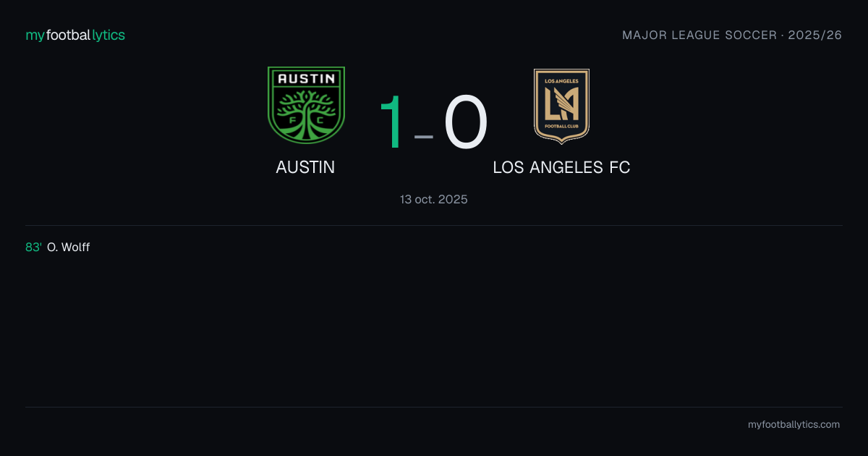The width and height of the screenshot is (868, 456).
Task: Click the match date 13 oct. 2025
Action: click(434, 199)
